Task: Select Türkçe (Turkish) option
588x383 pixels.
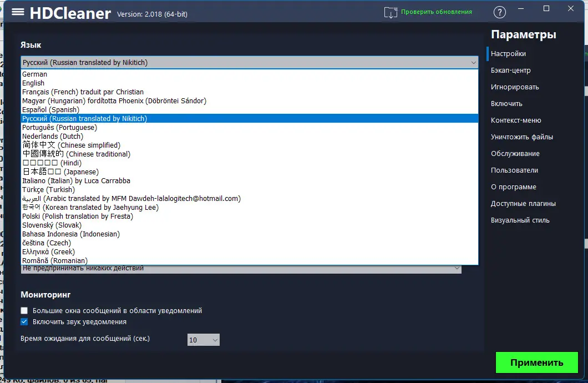Action: [x=250, y=189]
